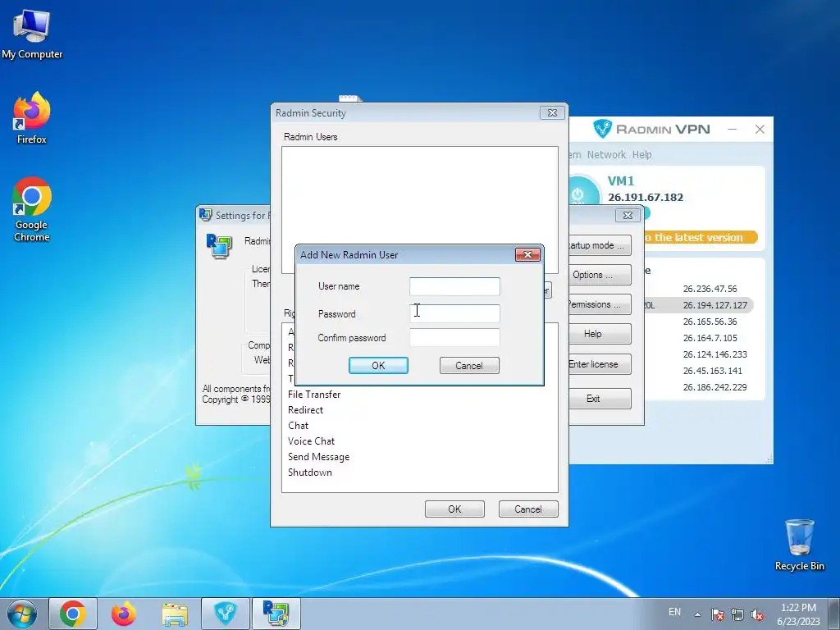Select peer 26.186.242.229
Screen dimensions: 840x630
714,387
